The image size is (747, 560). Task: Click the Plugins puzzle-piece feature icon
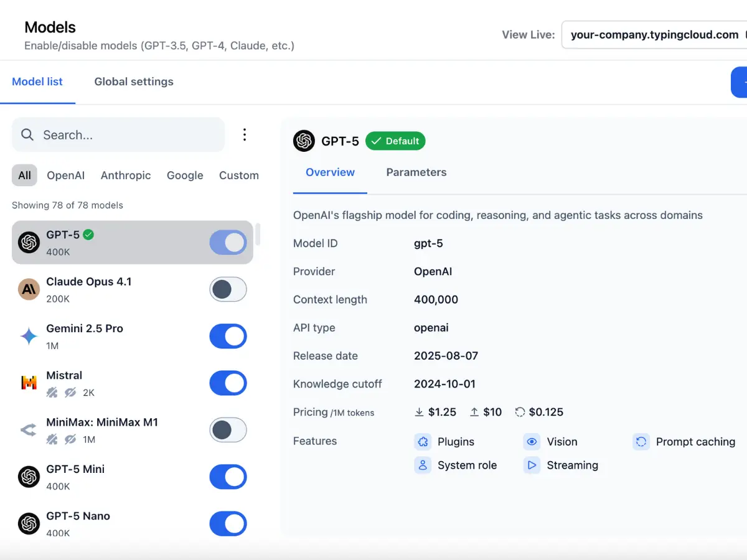(423, 442)
